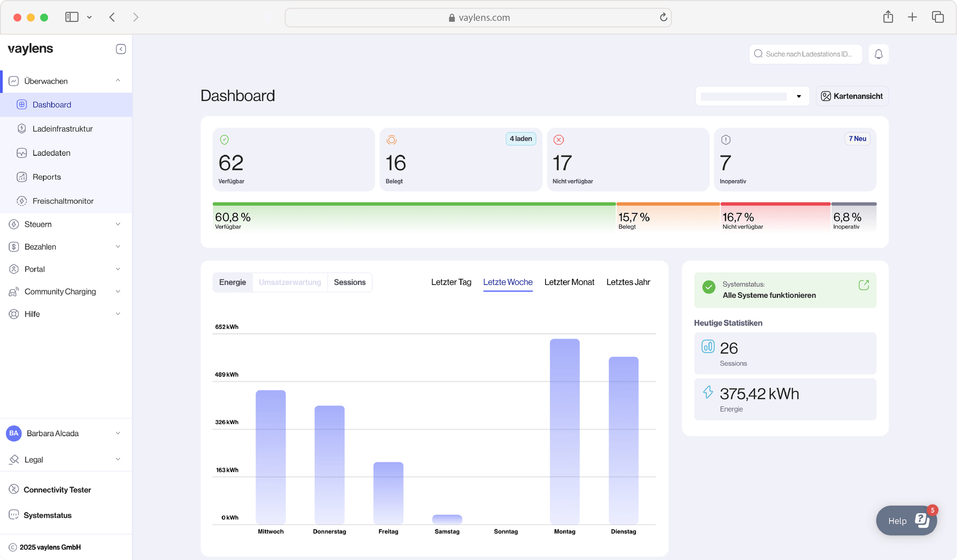Expand the Legal menu
The height and width of the screenshot is (560, 957).
tap(118, 460)
